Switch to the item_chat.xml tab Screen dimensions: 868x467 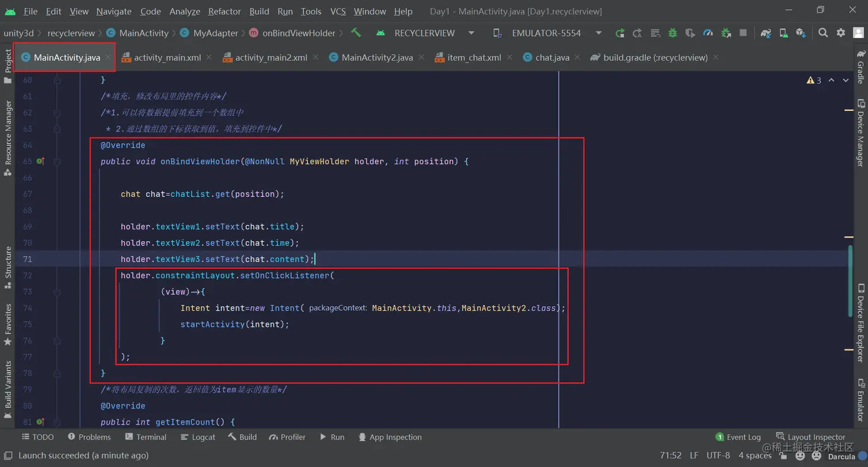474,57
